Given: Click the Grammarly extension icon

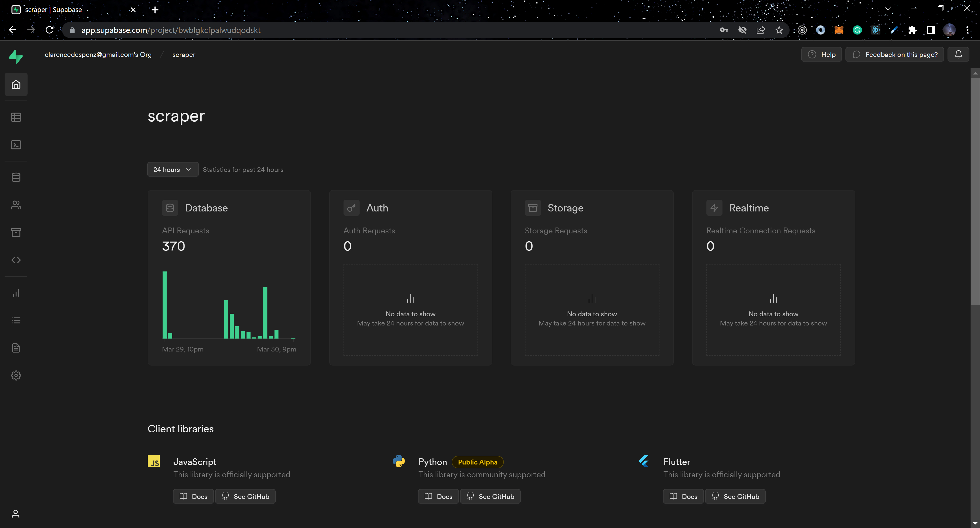Looking at the screenshot, I should (x=857, y=30).
